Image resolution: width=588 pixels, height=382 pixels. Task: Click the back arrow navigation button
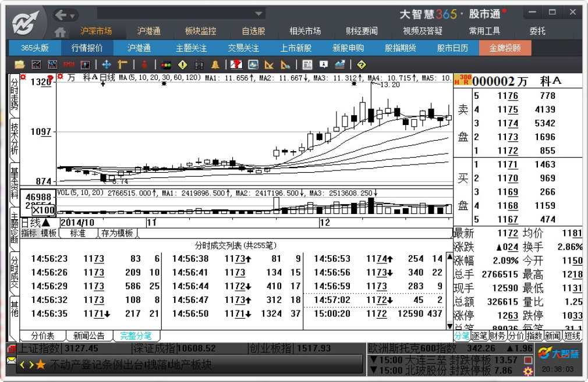(x=61, y=15)
